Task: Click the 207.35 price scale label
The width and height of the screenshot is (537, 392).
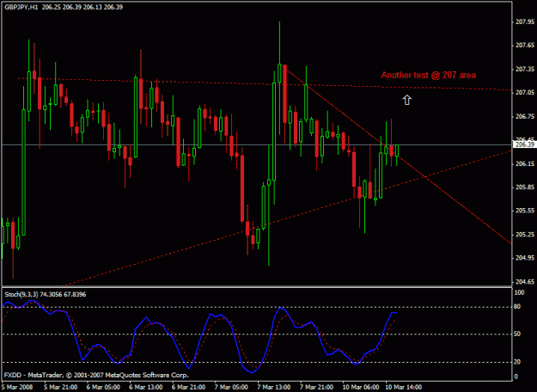Action: click(524, 70)
